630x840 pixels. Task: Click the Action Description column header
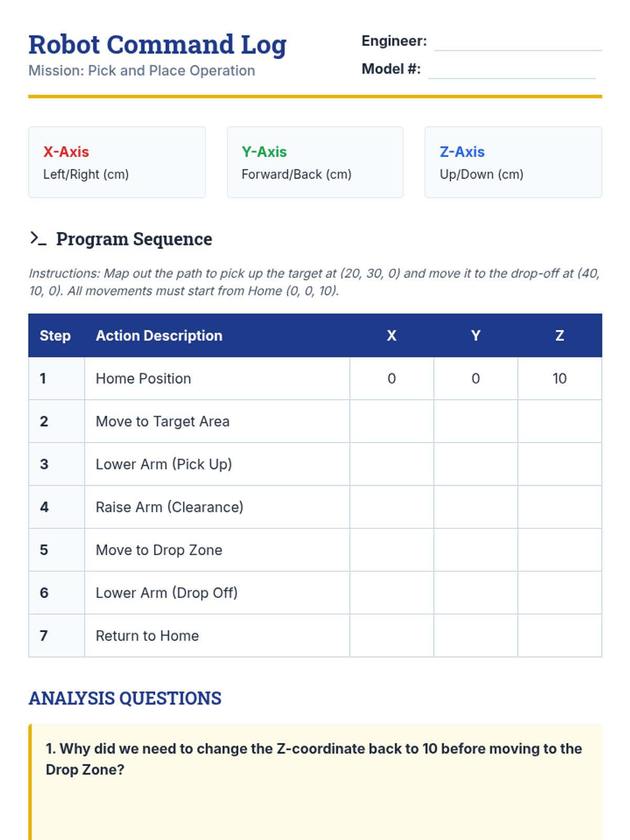tap(159, 336)
